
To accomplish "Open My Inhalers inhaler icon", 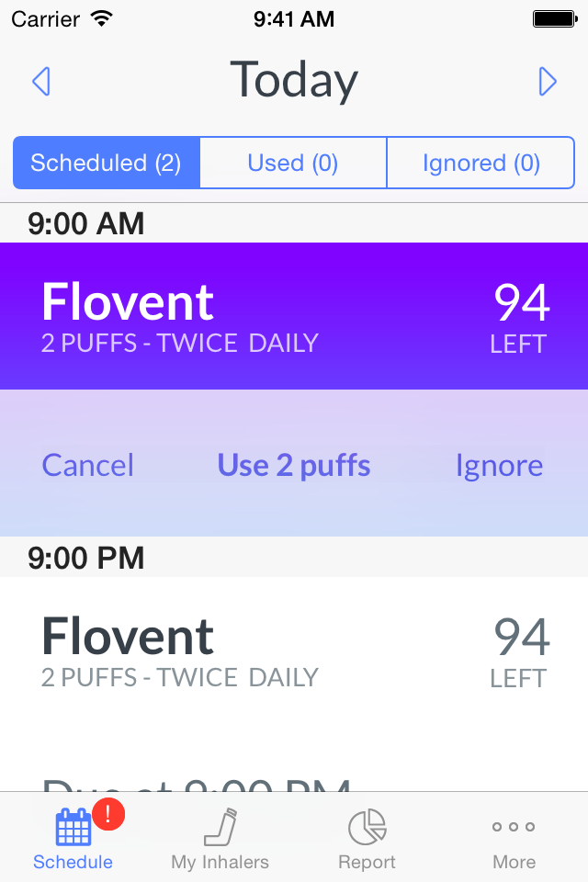I will pyautogui.click(x=220, y=827).
